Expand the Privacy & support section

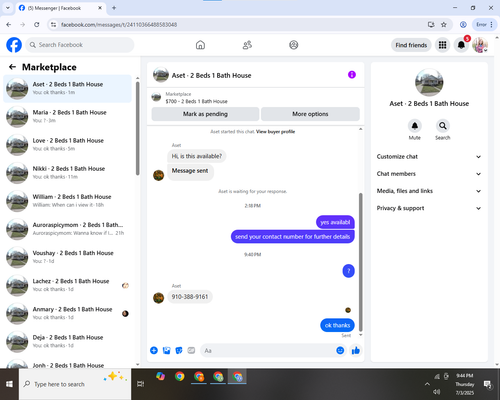click(x=429, y=208)
